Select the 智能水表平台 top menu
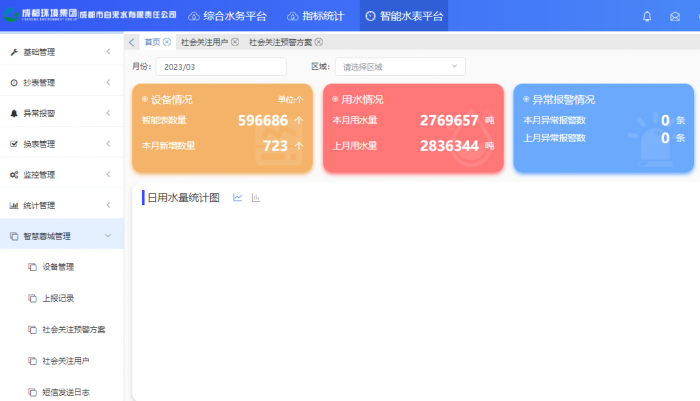 tap(404, 16)
